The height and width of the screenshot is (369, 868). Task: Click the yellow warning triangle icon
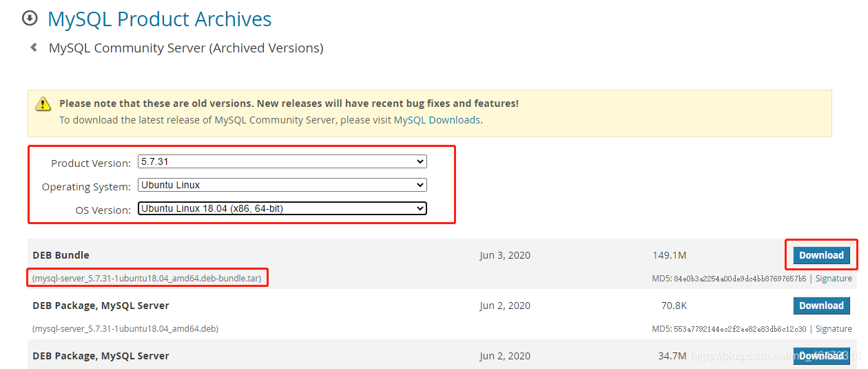click(x=43, y=104)
